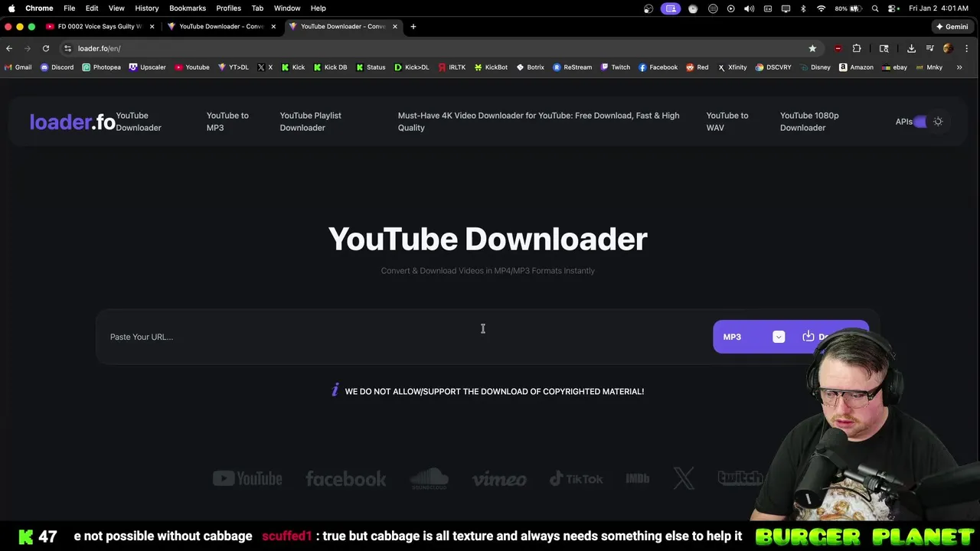Viewport: 980px width, 551px height.
Task: Open the Kick DB bookmark
Action: pyautogui.click(x=330, y=67)
